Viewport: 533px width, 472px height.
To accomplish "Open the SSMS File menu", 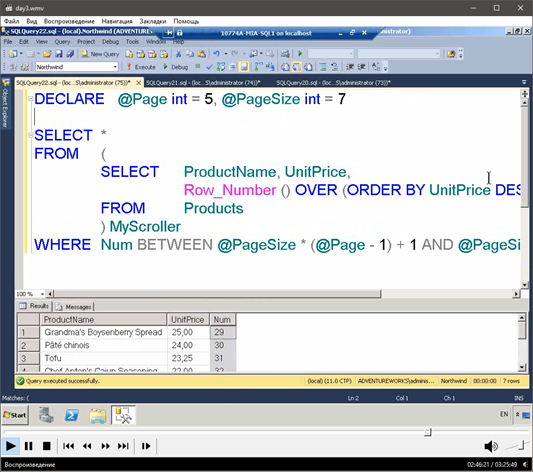I will coord(7,42).
